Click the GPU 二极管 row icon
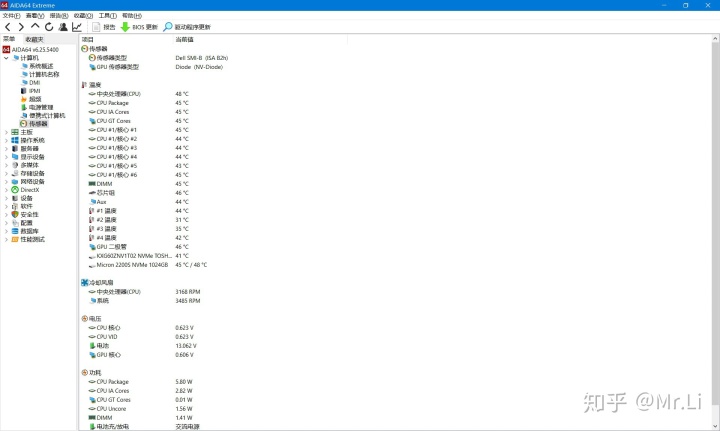This screenshot has height=431, width=720. pyautogui.click(x=92, y=247)
